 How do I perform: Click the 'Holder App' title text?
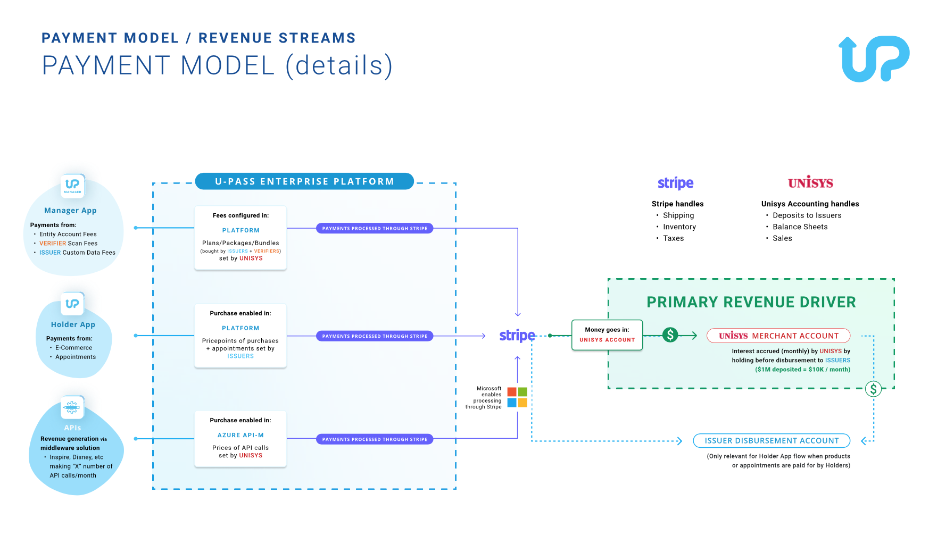click(73, 324)
